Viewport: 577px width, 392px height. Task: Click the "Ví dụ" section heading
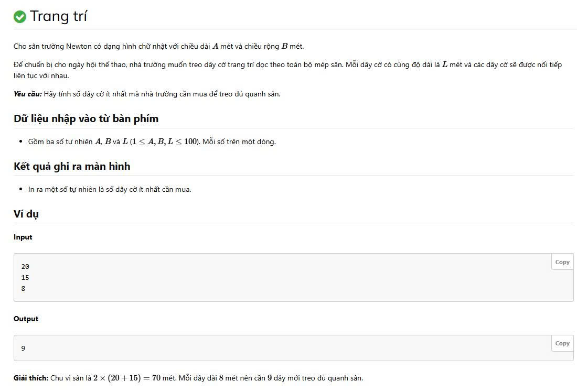(26, 214)
